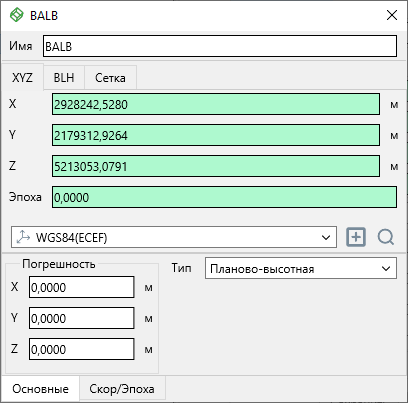Close the BALB dialog window
The image size is (408, 403).
[392, 15]
